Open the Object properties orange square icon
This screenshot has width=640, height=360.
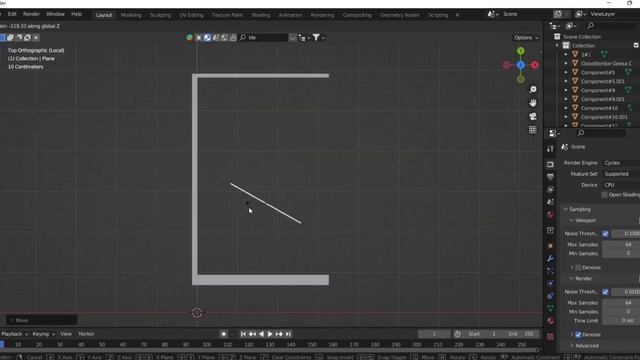550,246
